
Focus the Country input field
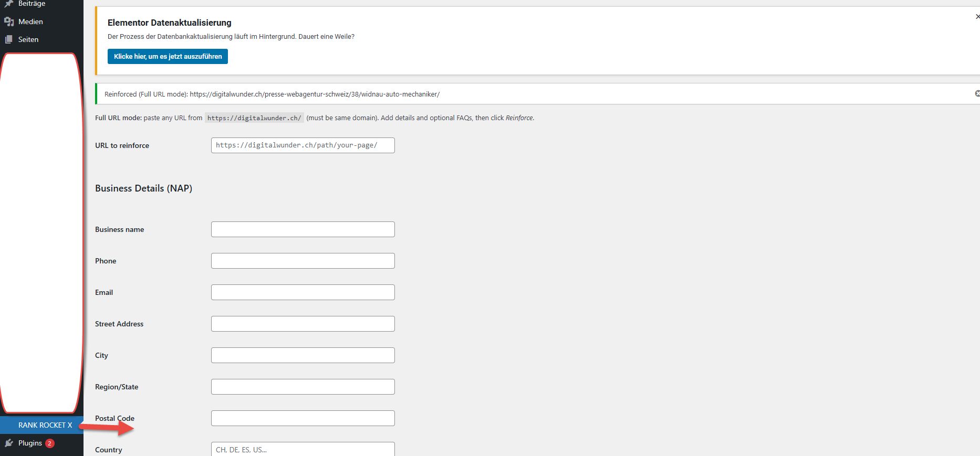[x=303, y=449]
